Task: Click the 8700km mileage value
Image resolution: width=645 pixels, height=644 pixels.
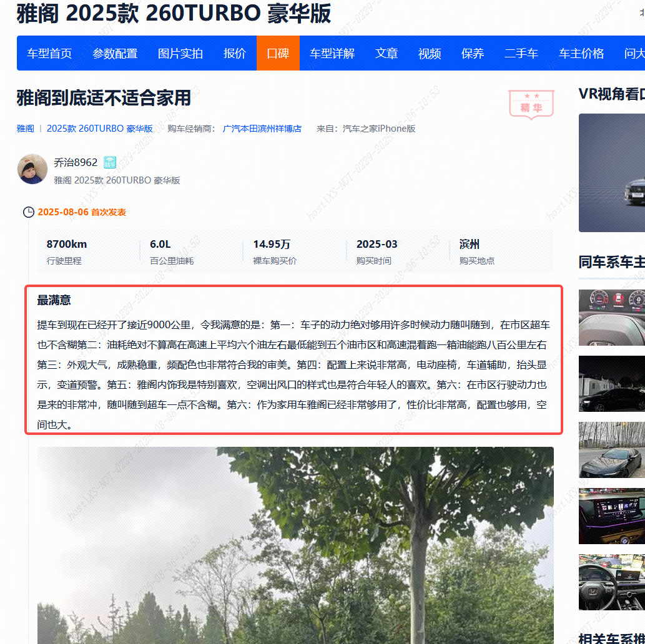Action: point(67,244)
